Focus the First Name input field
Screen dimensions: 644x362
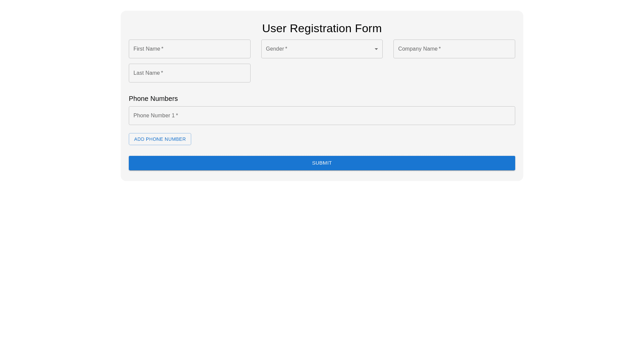[201, 49]
